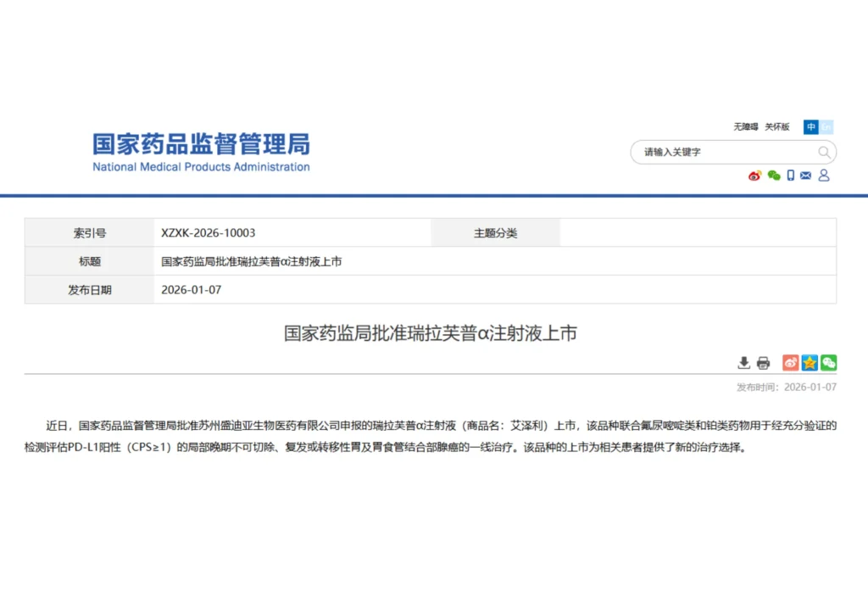
Task: Share article via green WeChat share button
Action: click(828, 363)
